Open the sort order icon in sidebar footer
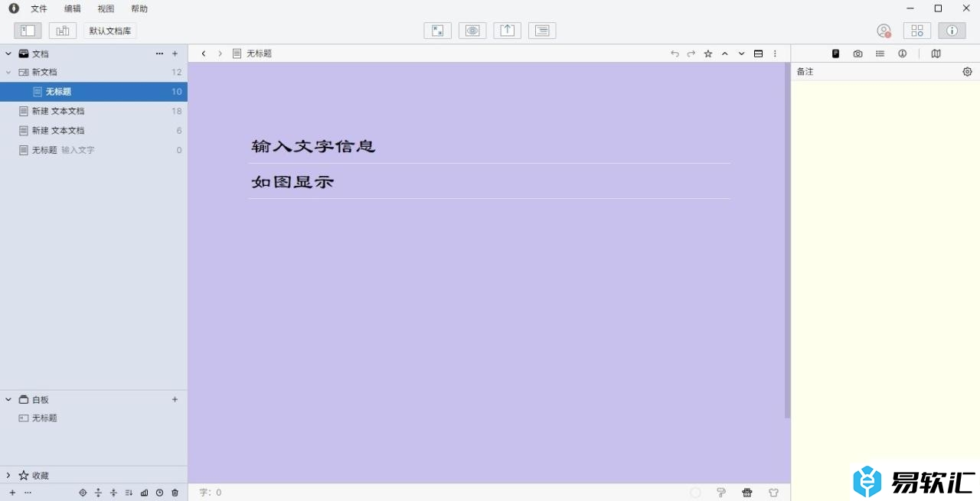This screenshot has width=980, height=501. point(129,493)
